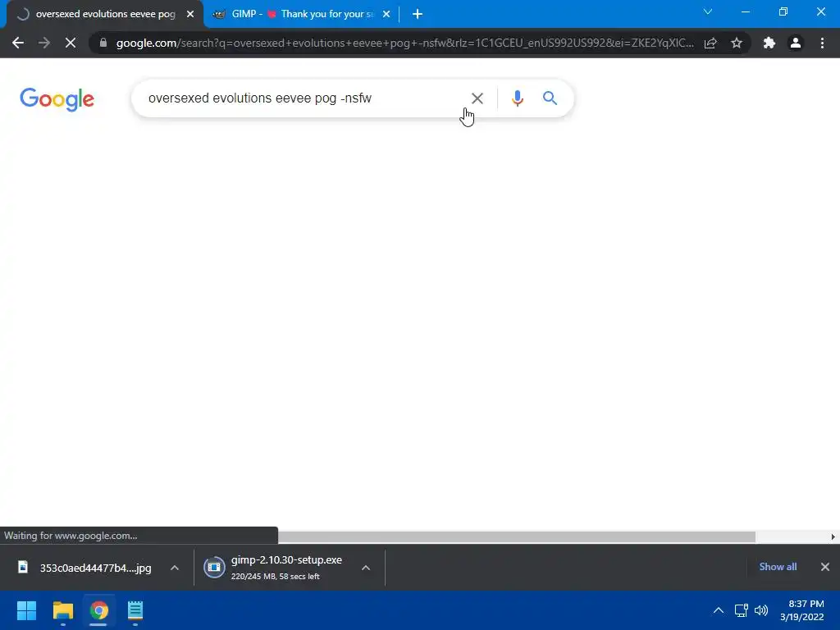This screenshot has height=630, width=840.
Task: Open the Notepad taskbar icon
Action: pos(135,610)
